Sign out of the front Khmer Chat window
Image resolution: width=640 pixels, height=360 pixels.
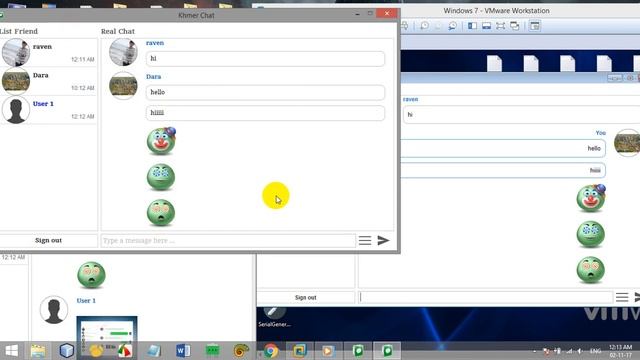(49, 240)
